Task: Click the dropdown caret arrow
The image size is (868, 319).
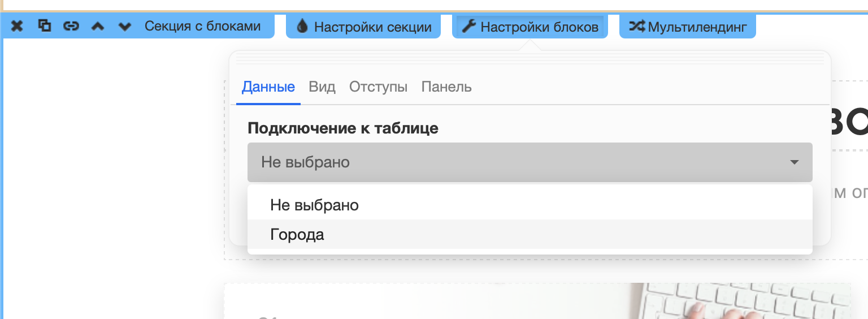Action: (x=795, y=163)
